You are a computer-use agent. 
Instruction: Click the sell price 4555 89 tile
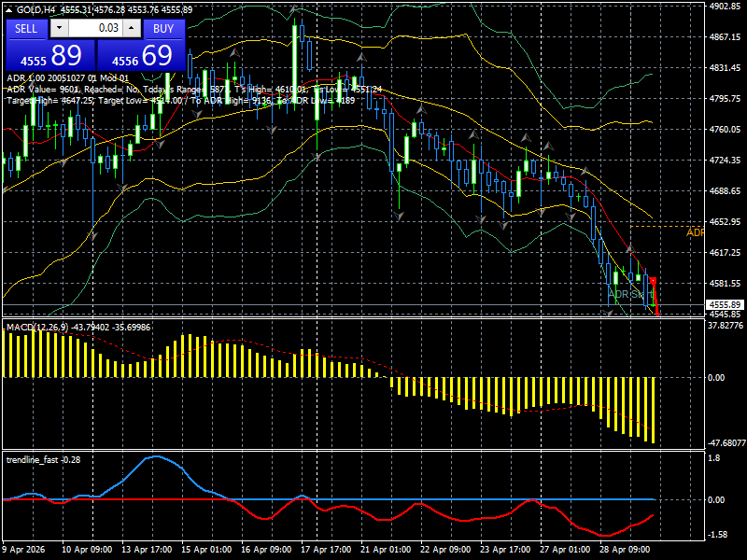tap(50, 55)
